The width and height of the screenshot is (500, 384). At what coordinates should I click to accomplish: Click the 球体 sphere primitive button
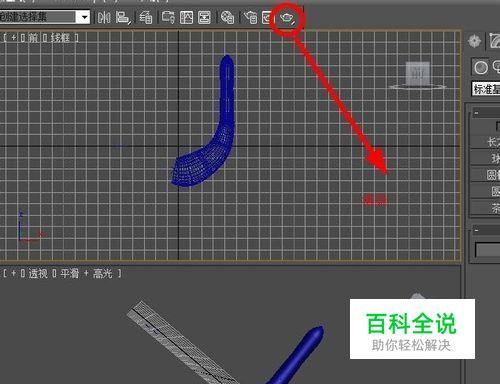point(485,158)
